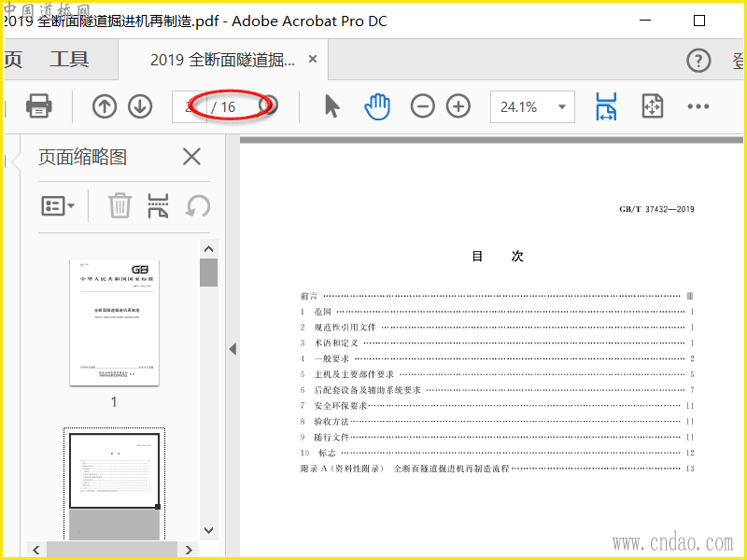Zoom in with the plus button
Screen dimensions: 747x560
click(458, 106)
